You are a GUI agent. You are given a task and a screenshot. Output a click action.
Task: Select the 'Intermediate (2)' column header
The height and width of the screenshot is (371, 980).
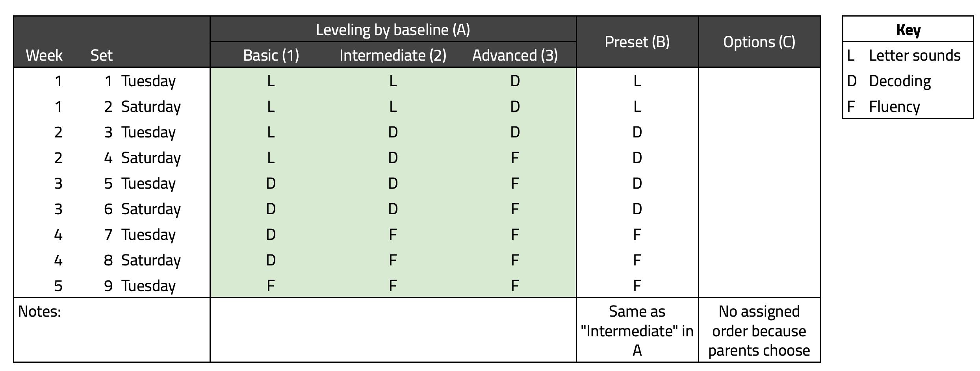tap(393, 55)
